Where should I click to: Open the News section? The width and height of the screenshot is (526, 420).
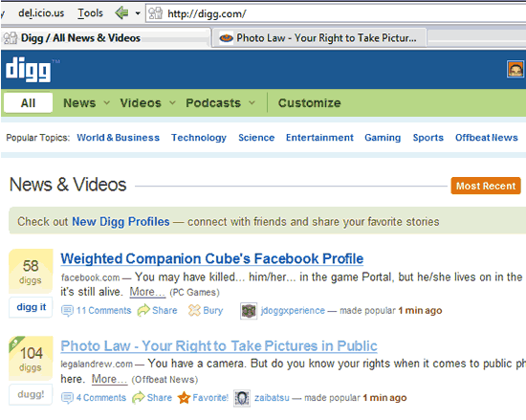click(x=79, y=103)
